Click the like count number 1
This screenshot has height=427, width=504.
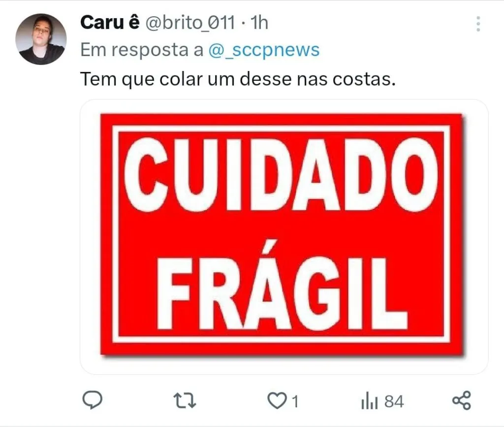pyautogui.click(x=295, y=401)
